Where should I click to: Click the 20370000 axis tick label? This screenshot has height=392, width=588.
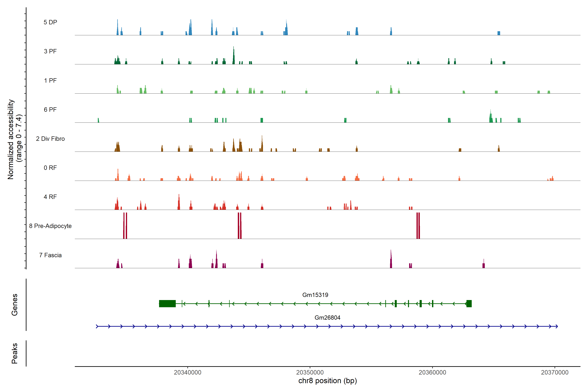[555, 372]
